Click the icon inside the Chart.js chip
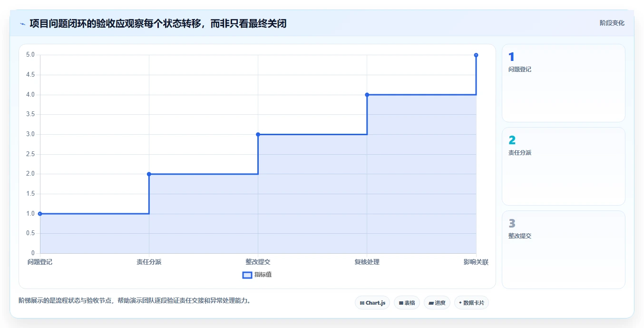644x328 pixels. click(362, 303)
